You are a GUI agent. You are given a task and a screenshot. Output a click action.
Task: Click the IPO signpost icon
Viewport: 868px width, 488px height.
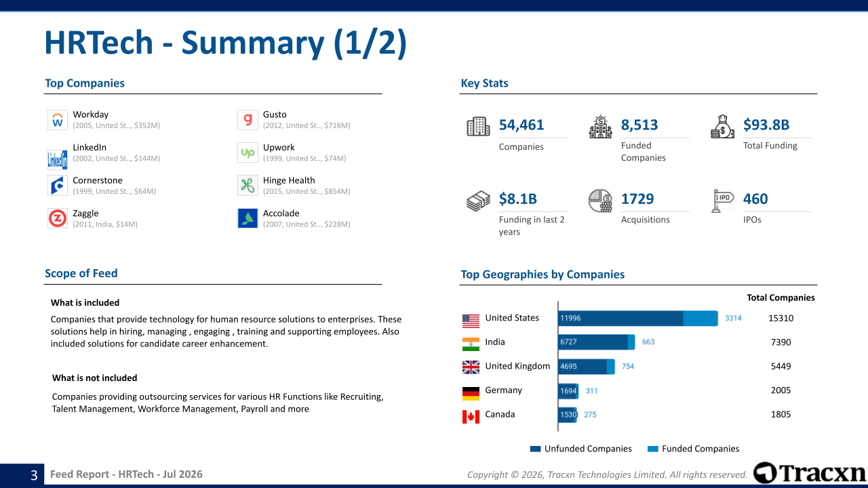pos(722,201)
